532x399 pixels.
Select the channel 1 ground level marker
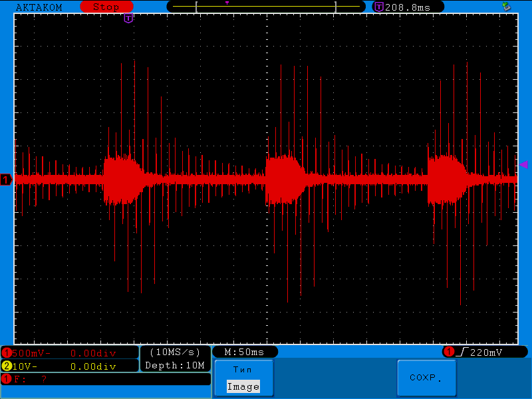pyautogui.click(x=6, y=180)
